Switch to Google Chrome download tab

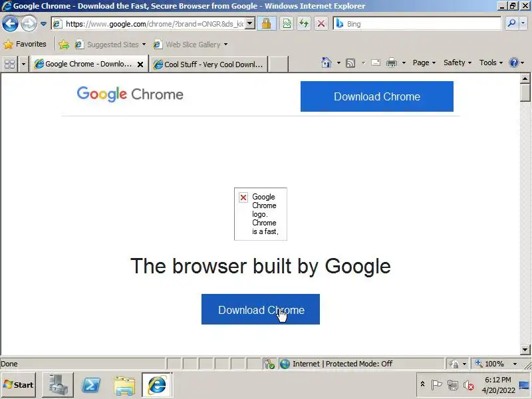coord(89,64)
